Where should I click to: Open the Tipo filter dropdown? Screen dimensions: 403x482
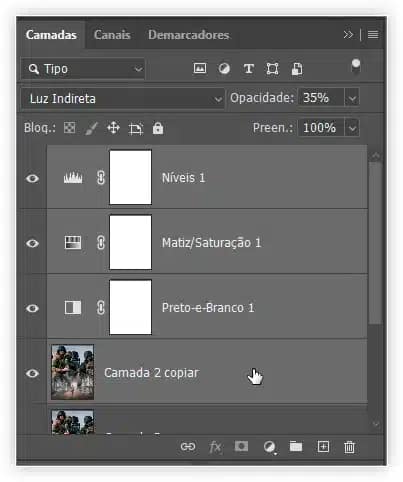pyautogui.click(x=83, y=69)
